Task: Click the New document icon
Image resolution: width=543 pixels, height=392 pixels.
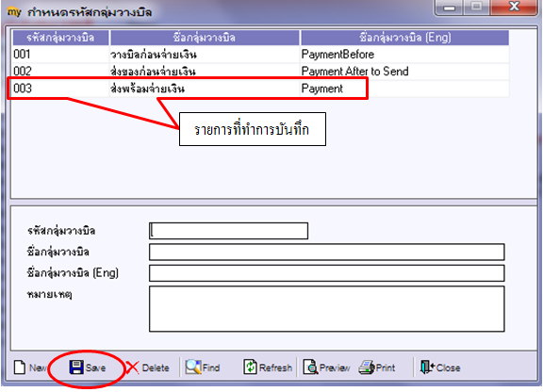Action: coord(20,367)
